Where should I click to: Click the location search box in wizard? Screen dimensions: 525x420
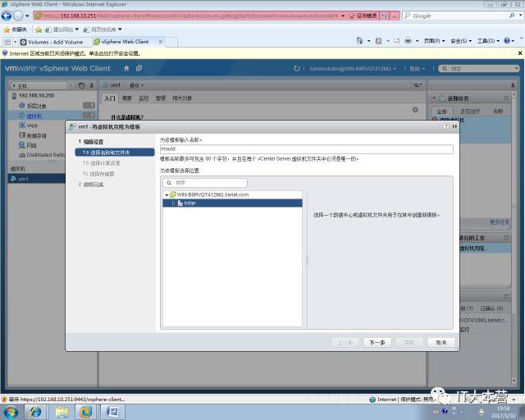coord(205,183)
